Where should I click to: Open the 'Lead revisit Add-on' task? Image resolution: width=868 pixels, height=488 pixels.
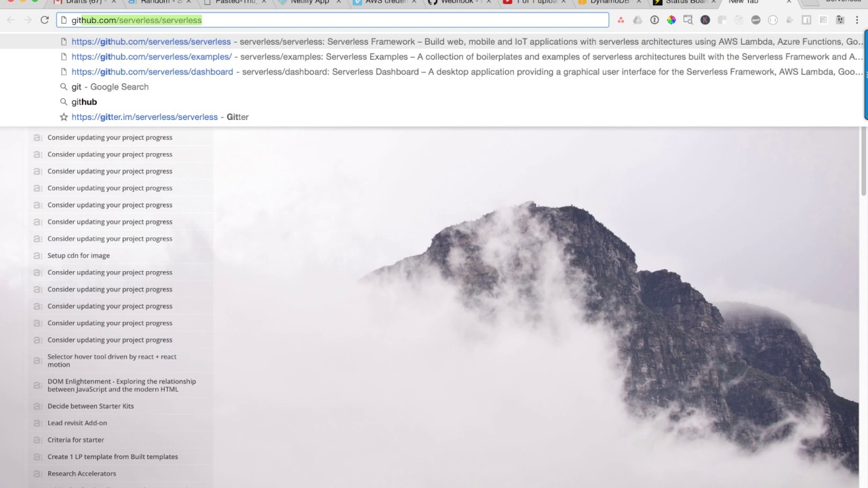click(77, 423)
